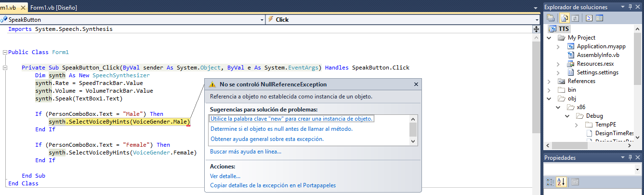
Task: Select the TTS project node
Action: point(564,29)
